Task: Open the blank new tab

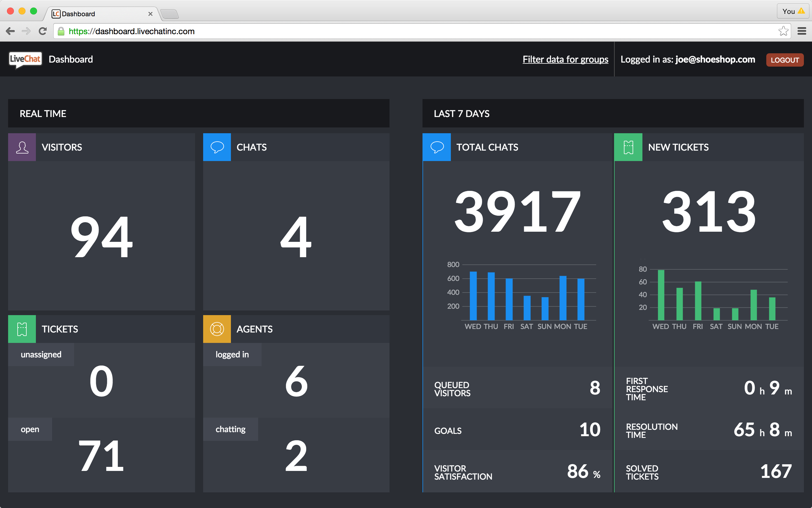Action: coord(170,13)
